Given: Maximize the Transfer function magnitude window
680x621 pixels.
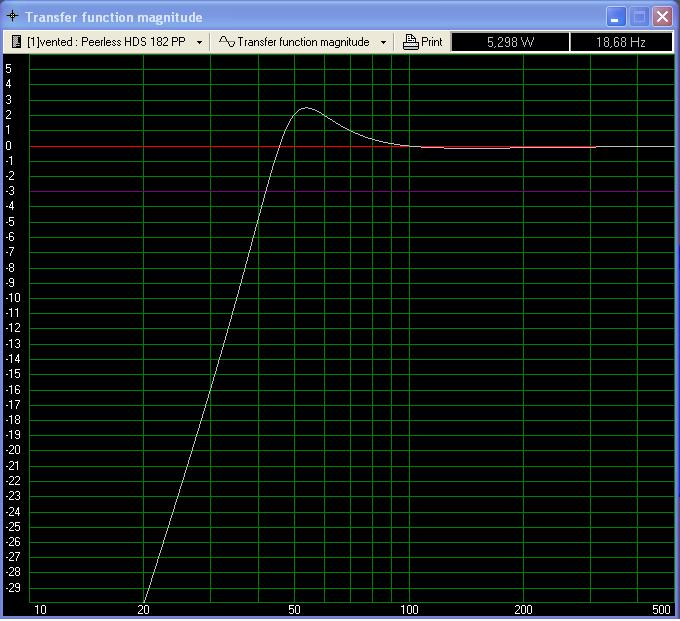Looking at the screenshot, I should (x=640, y=16).
